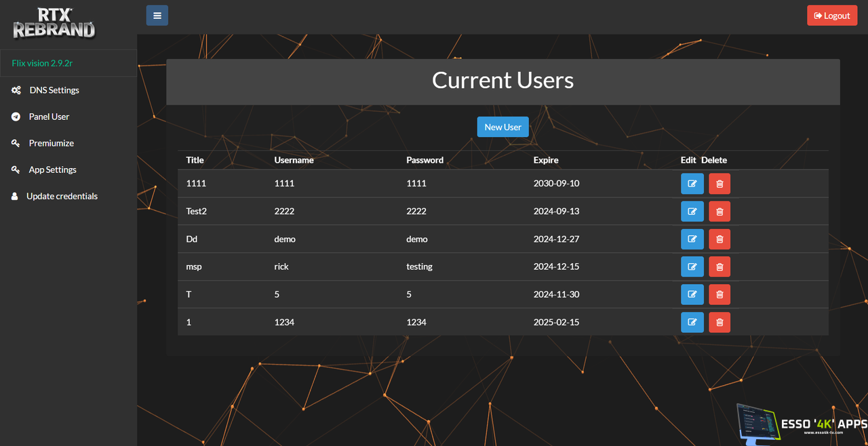This screenshot has height=446, width=868.
Task: Open the Panel User page
Action: pos(49,117)
